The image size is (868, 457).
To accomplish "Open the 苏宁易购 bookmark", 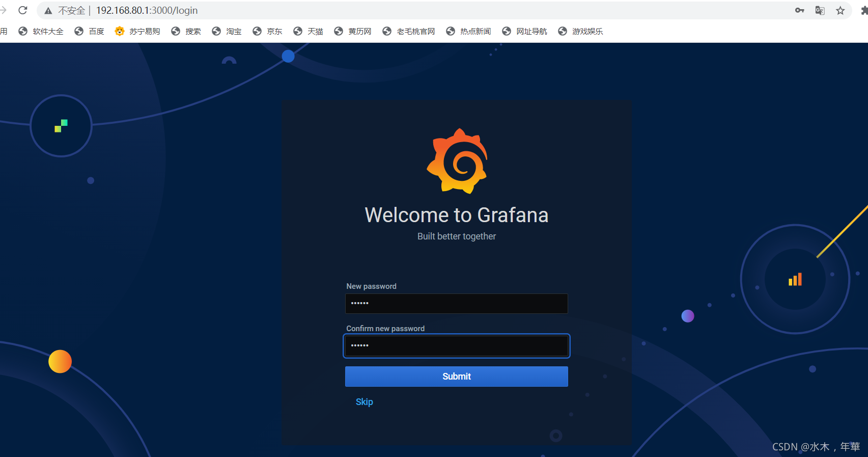I will 137,31.
